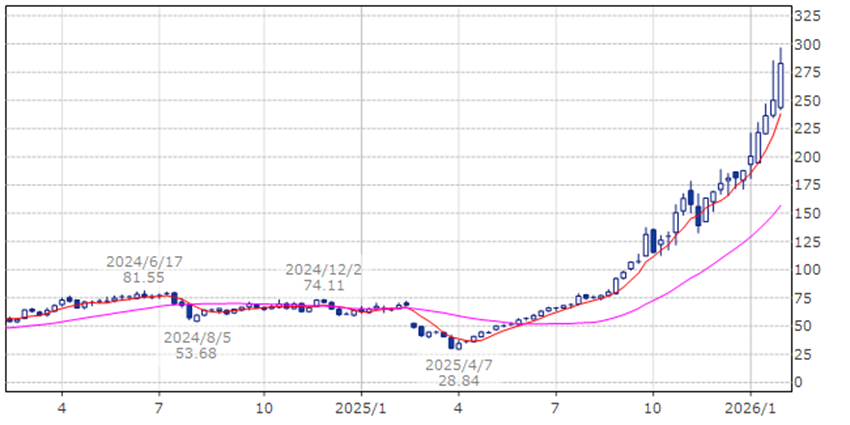
Task: Click the 81.55 price value label
Action: pyautogui.click(x=145, y=278)
